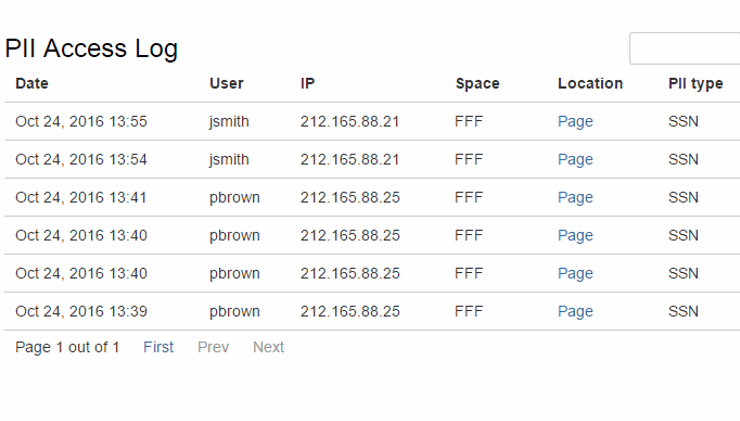
Task: Click the Prev pagination link
Action: (213, 347)
